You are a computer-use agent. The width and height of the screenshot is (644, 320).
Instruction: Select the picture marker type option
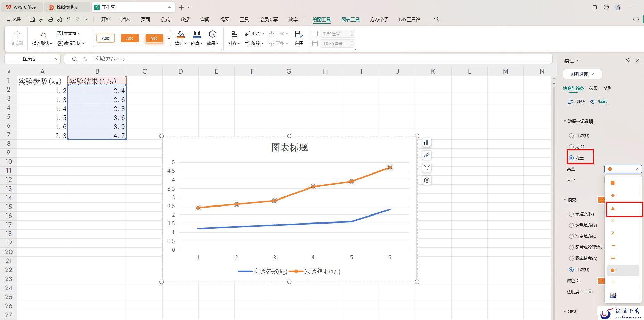pyautogui.click(x=613, y=295)
